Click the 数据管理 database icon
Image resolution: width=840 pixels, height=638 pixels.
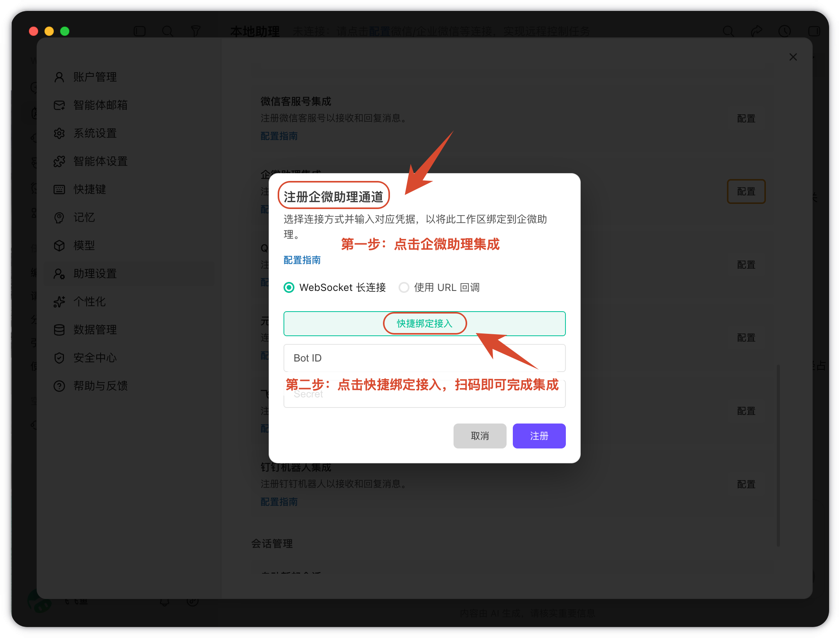59,330
